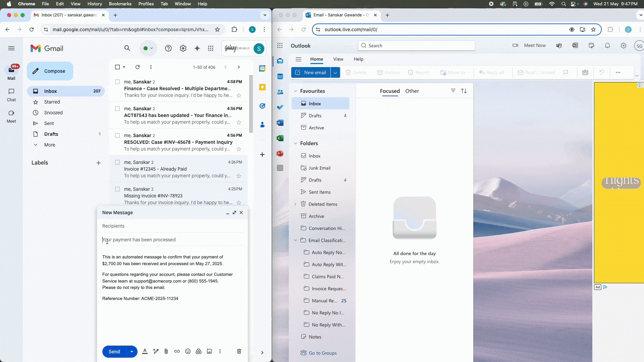Switch to the Other tab in Outlook
Screen dimensions: 644x362
tap(412, 91)
